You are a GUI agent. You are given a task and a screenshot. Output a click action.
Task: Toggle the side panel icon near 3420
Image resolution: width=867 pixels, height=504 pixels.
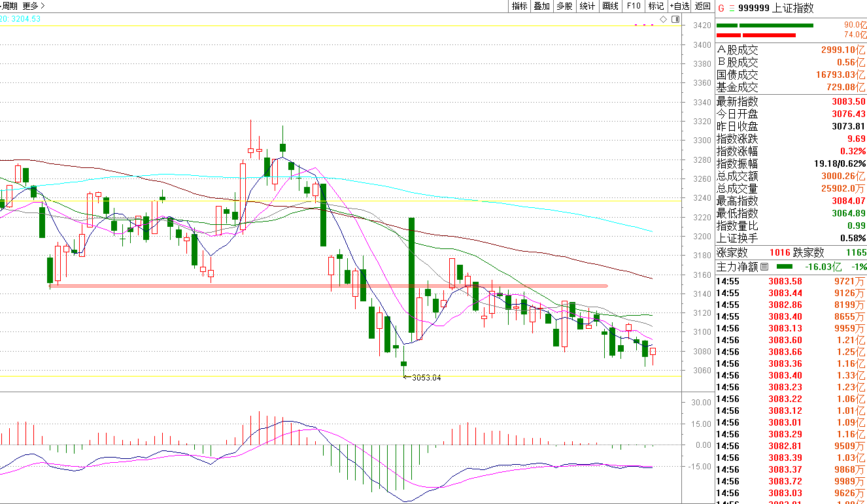(674, 20)
